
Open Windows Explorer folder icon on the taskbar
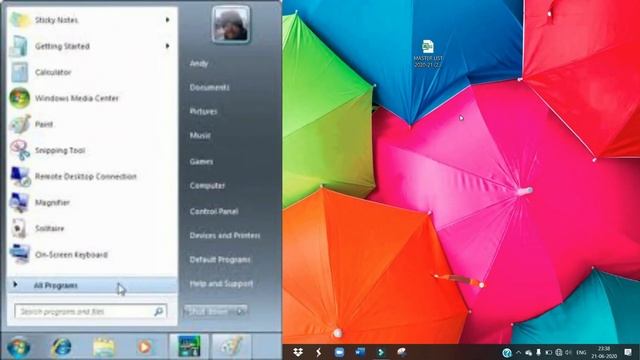coord(103,347)
